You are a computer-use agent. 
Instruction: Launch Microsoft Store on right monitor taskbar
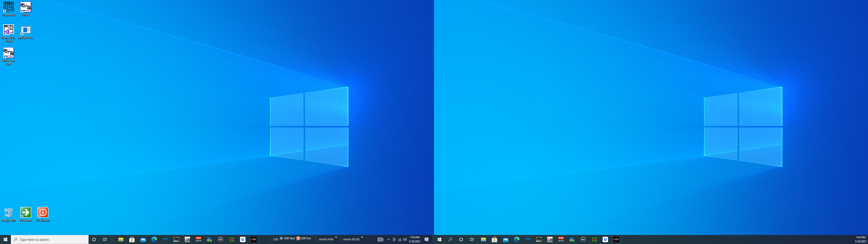coord(494,239)
